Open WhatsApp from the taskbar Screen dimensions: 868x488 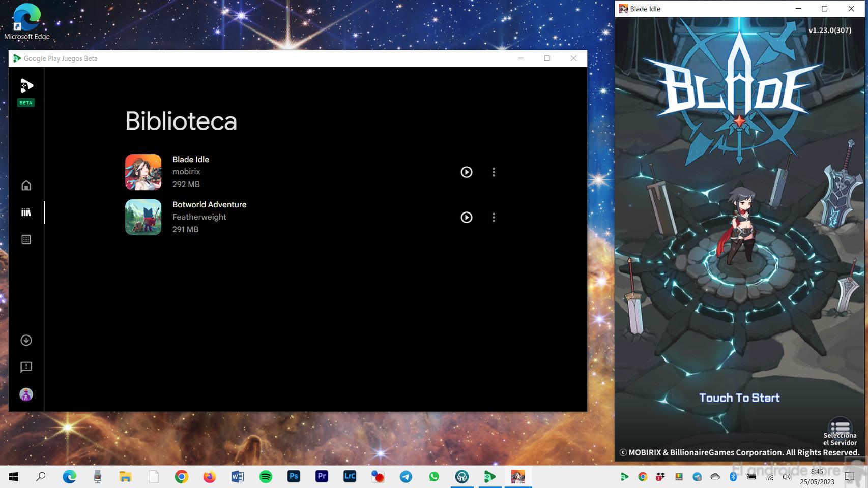[x=434, y=477]
